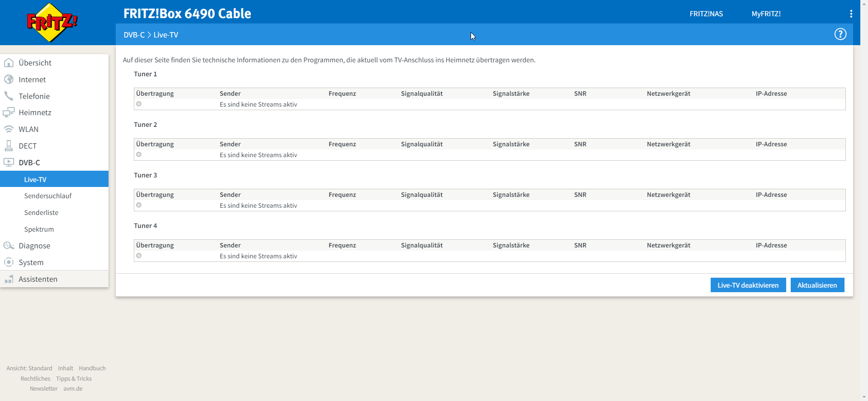Click the Übersicht house icon
The image size is (868, 401).
pyautogui.click(x=9, y=63)
